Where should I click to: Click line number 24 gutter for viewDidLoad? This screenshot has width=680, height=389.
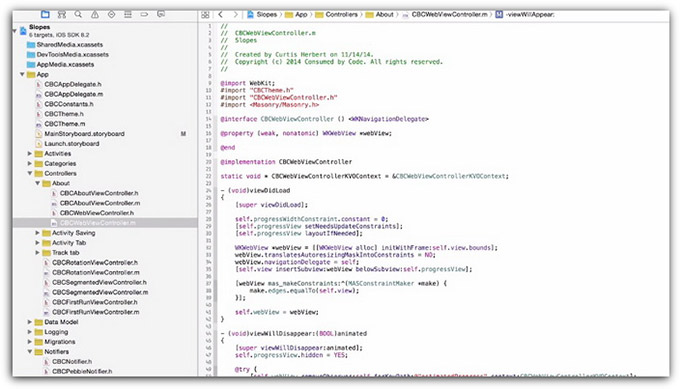point(209,190)
